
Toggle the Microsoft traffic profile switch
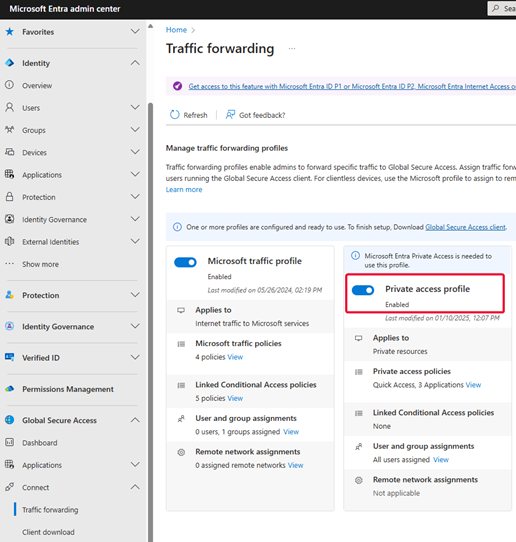click(x=185, y=262)
